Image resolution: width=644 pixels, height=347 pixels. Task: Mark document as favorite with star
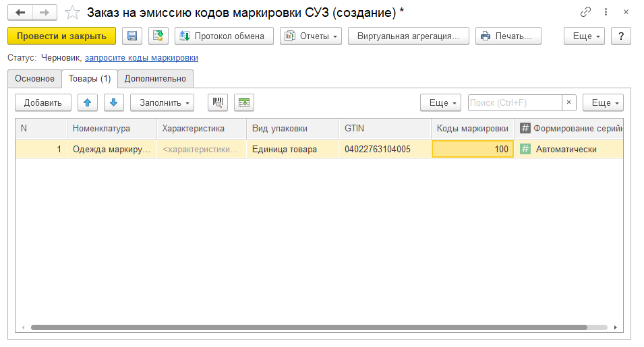click(x=73, y=13)
